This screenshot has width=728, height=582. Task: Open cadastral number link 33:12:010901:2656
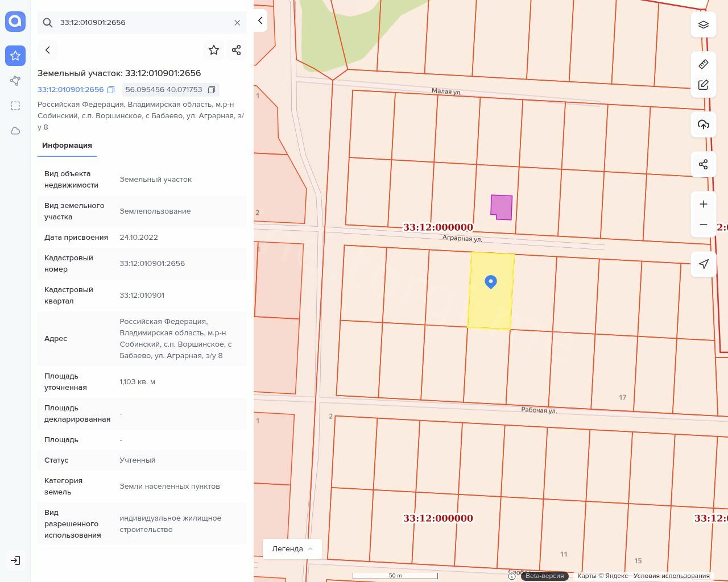(71, 90)
